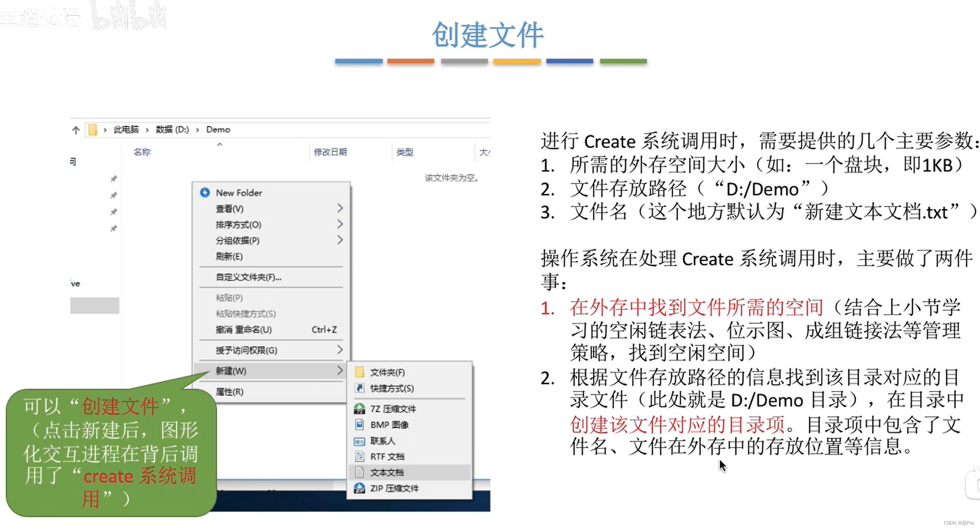Open 授予访问权限(G) menu entry
The image size is (980, 529).
[x=271, y=350]
